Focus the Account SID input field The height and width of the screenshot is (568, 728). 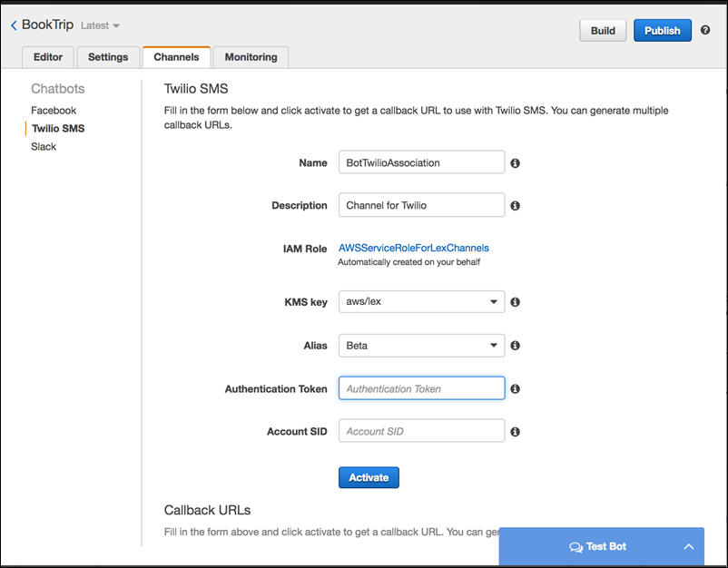coord(421,431)
